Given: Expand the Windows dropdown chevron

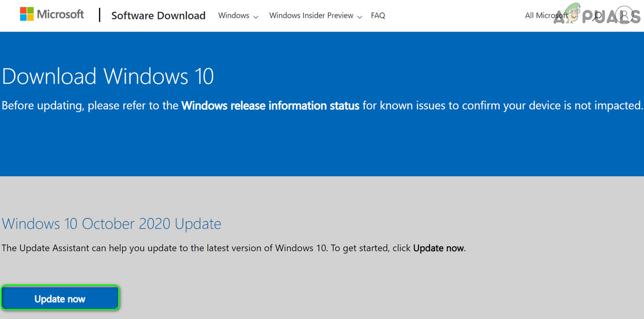Looking at the screenshot, I should point(256,17).
